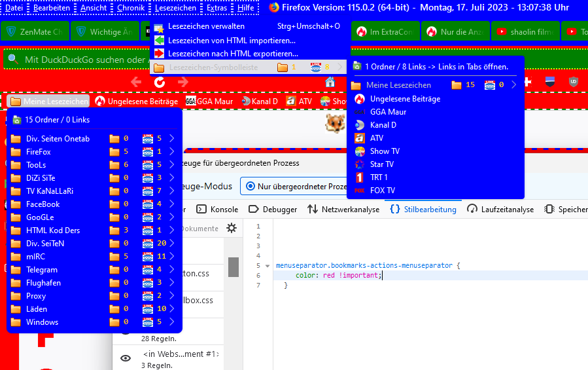Switch to the 'shaolin filme' tab
This screenshot has height=370, width=588.
pyautogui.click(x=527, y=31)
